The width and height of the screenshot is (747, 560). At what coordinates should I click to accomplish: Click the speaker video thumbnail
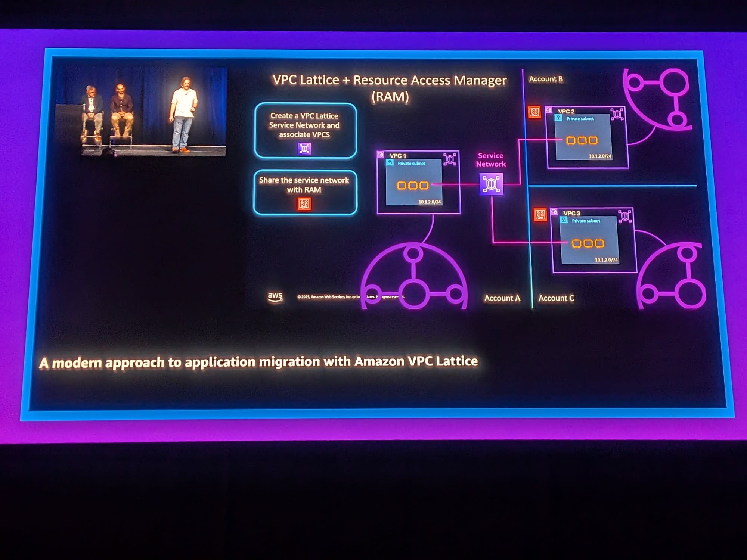coord(142,111)
